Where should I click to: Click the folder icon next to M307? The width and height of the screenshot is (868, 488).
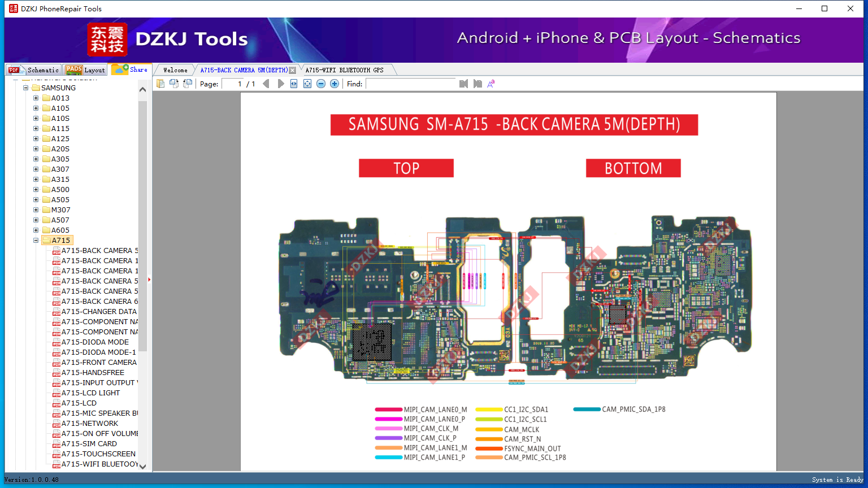point(46,210)
